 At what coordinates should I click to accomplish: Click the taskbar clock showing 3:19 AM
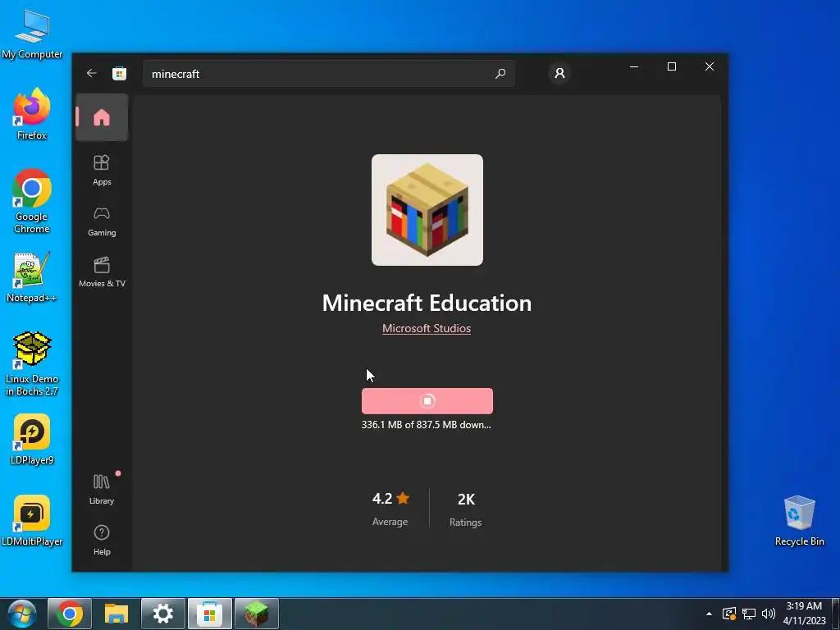[804, 614]
